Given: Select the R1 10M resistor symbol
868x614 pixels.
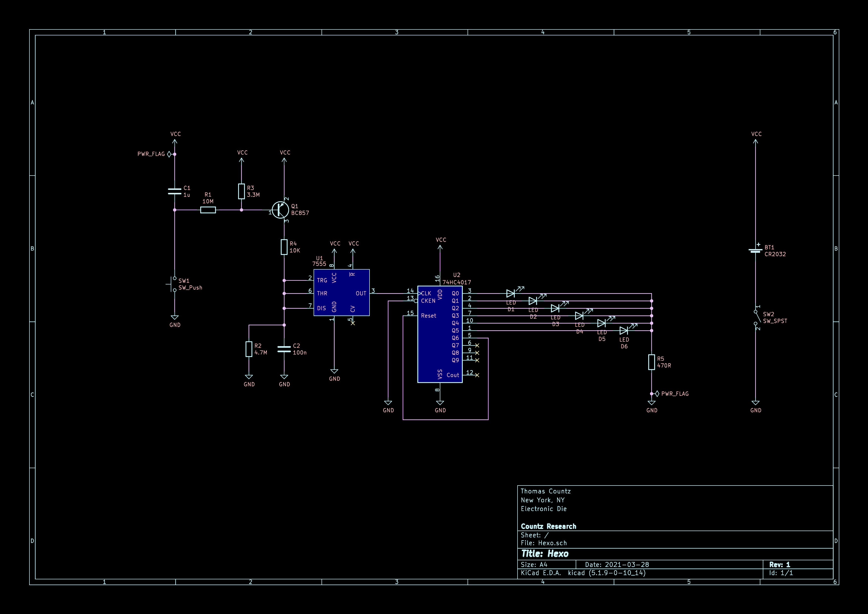Looking at the screenshot, I should [x=208, y=210].
